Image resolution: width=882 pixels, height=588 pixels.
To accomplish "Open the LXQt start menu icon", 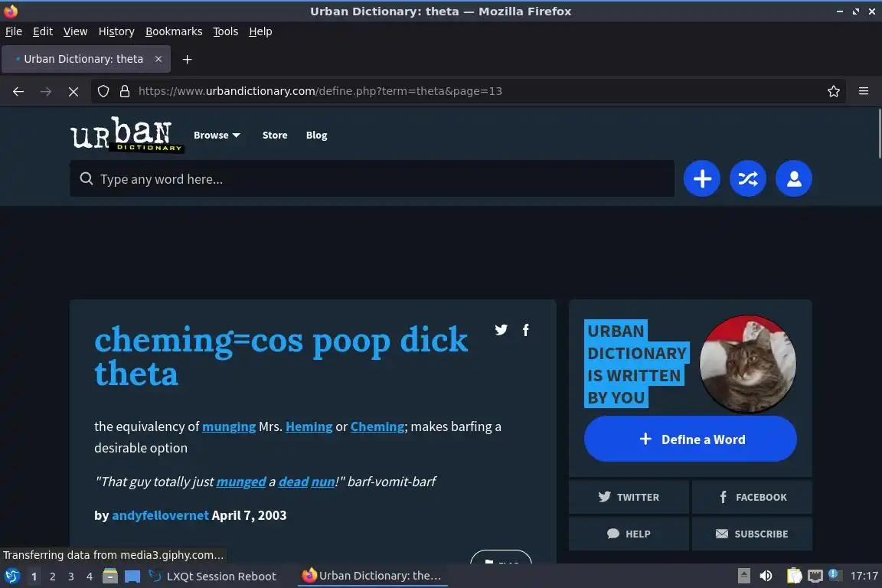I will pos(11,577).
